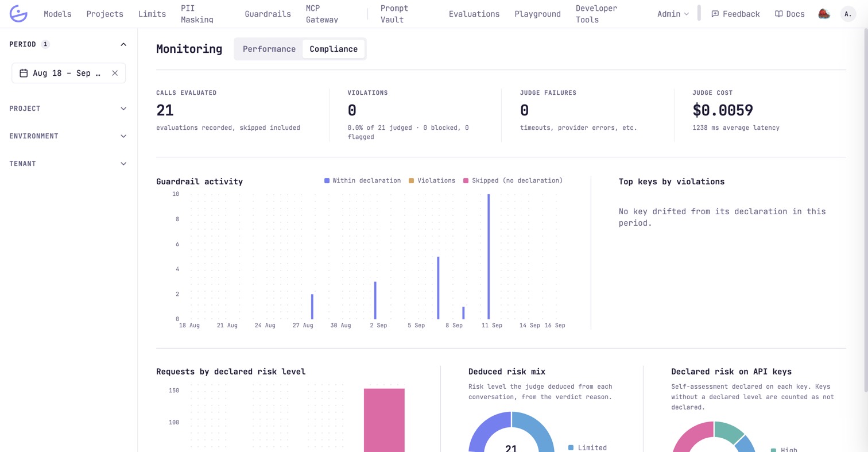Clear the Aug 18 date range filter

(x=115, y=73)
